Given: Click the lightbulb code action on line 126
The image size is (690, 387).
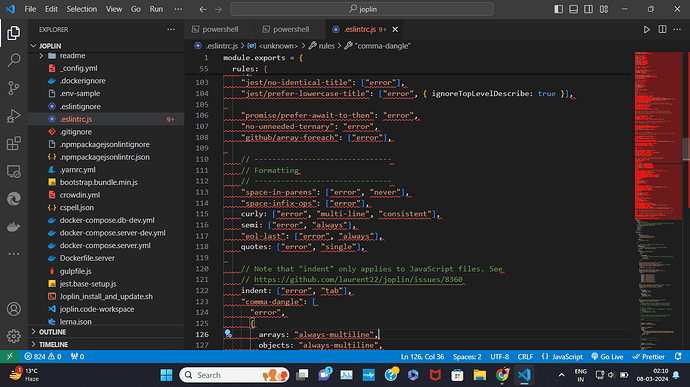Looking at the screenshot, I should [x=228, y=334].
